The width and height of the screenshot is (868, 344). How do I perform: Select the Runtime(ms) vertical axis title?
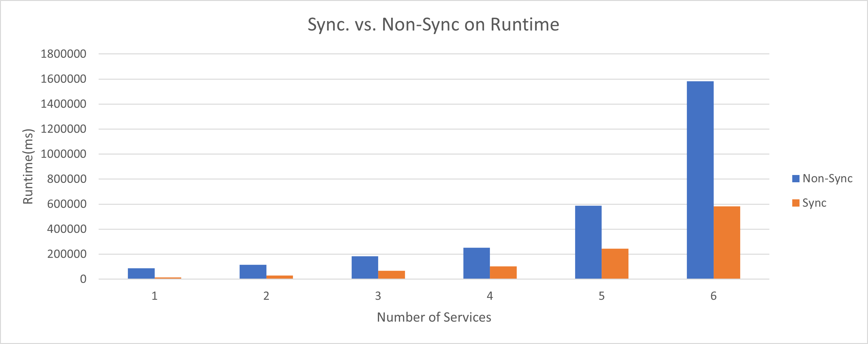click(28, 166)
